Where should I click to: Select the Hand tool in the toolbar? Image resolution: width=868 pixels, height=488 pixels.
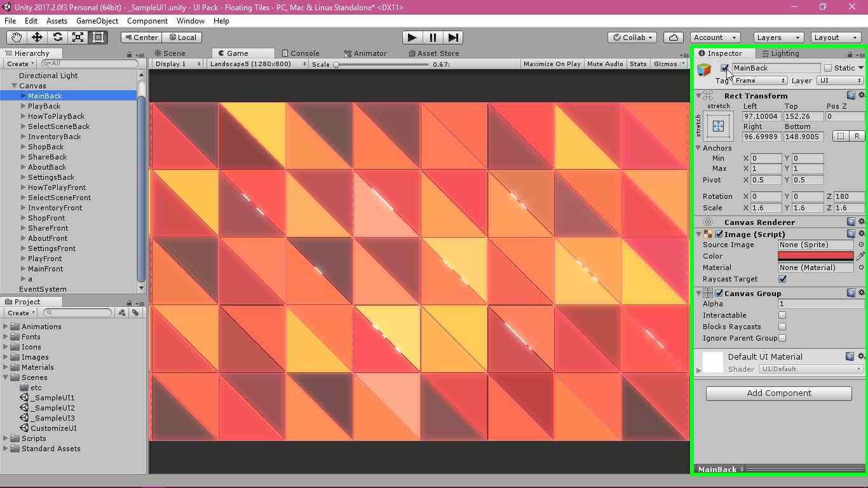tap(16, 37)
